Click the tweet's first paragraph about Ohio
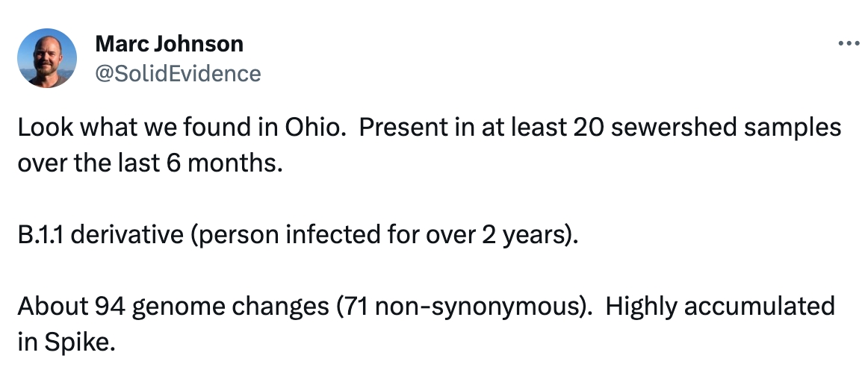This screenshot has width=868, height=376. 430,145
